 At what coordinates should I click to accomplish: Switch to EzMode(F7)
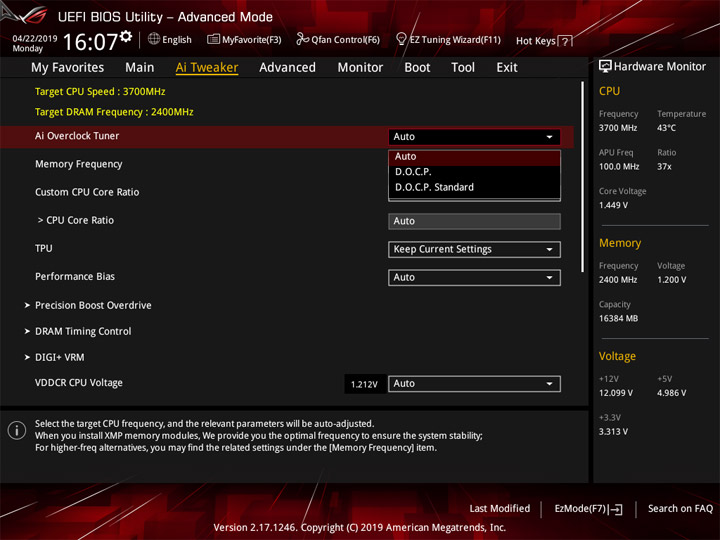click(580, 509)
